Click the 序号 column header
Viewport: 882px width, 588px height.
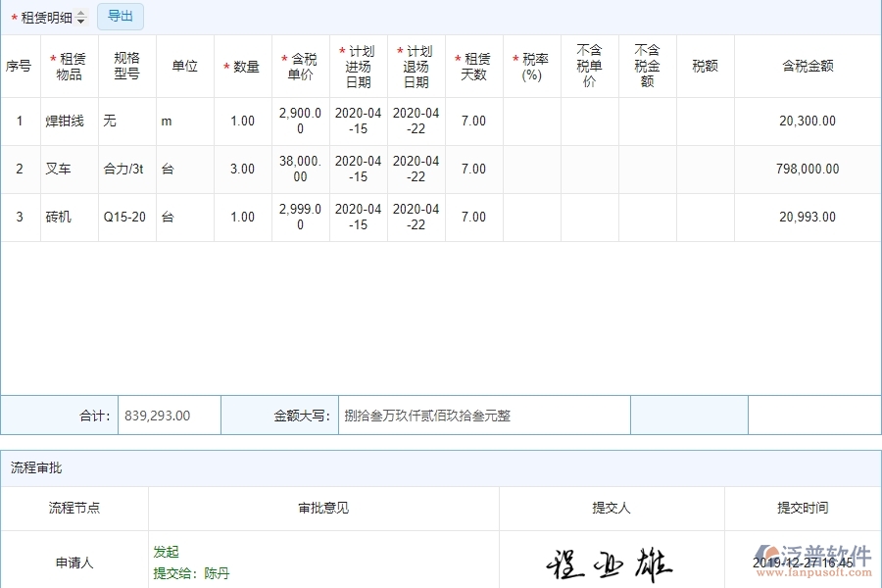(20, 67)
